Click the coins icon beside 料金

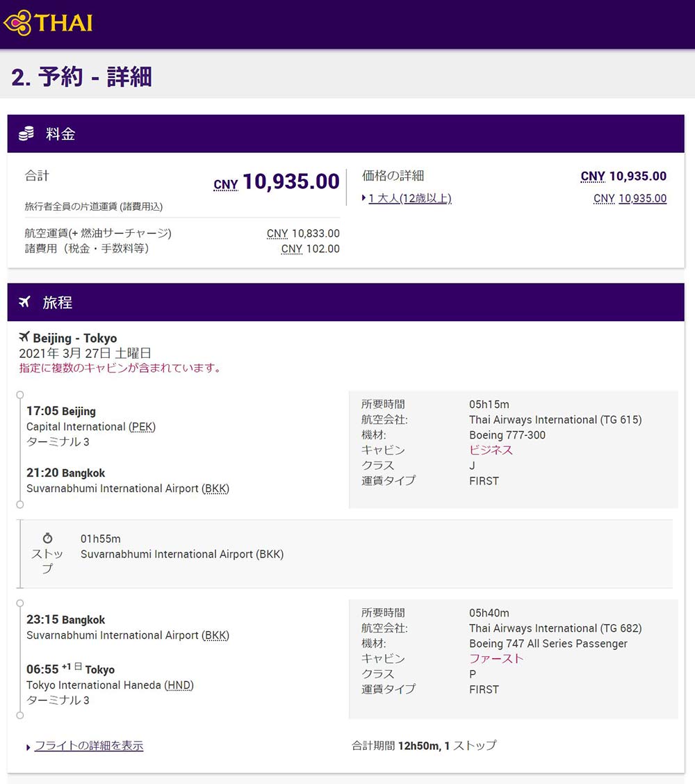[26, 133]
